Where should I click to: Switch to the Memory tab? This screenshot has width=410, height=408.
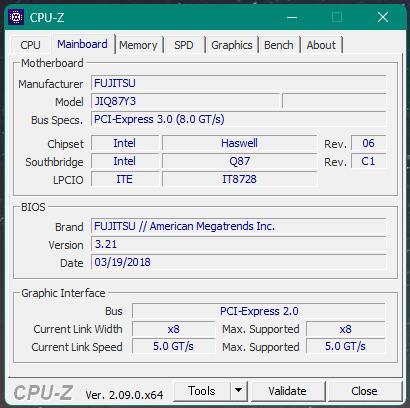point(138,45)
